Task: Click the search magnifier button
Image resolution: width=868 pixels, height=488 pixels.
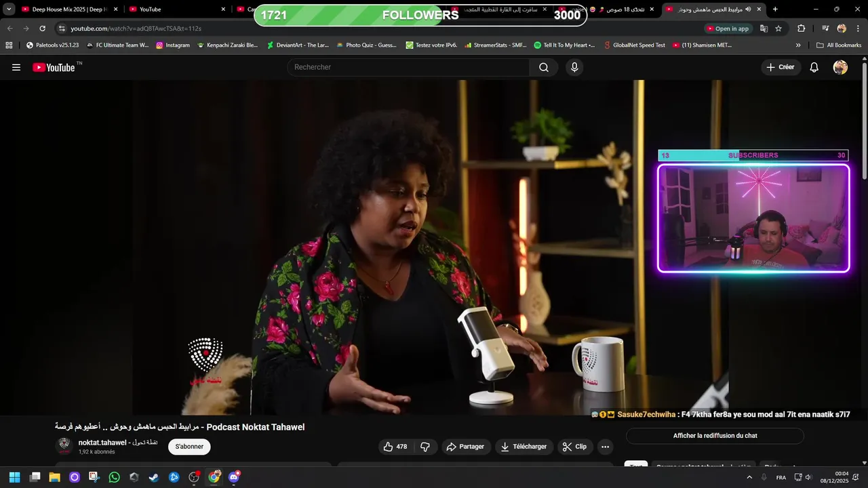Action: tap(544, 67)
